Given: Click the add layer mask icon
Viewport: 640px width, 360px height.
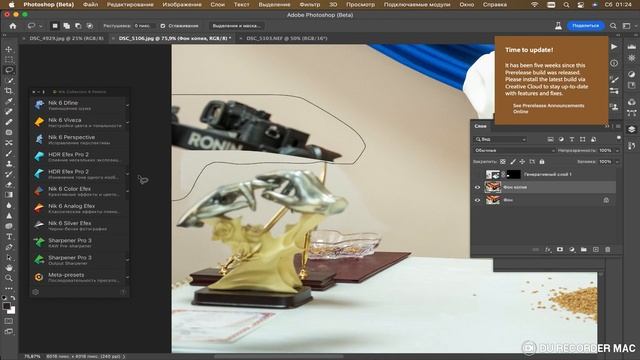Looking at the screenshot, I should point(560,249).
